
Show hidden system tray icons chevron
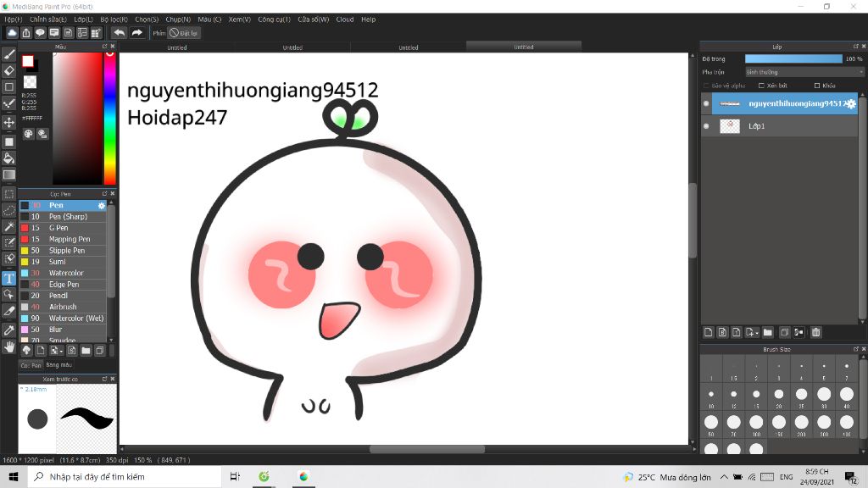coord(724,477)
